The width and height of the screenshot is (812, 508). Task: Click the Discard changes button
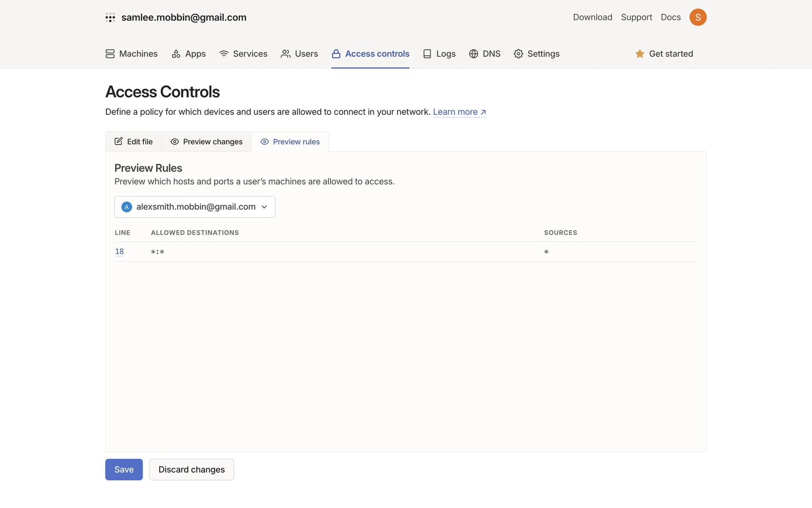point(192,469)
